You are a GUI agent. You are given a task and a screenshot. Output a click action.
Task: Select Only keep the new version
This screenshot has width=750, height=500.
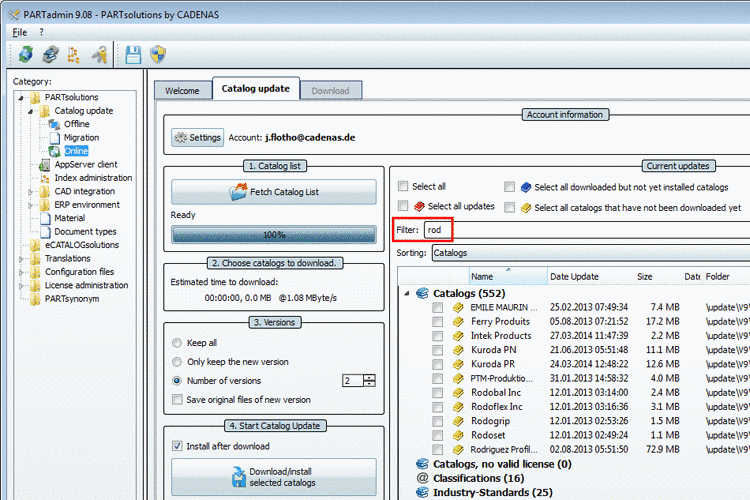177,362
